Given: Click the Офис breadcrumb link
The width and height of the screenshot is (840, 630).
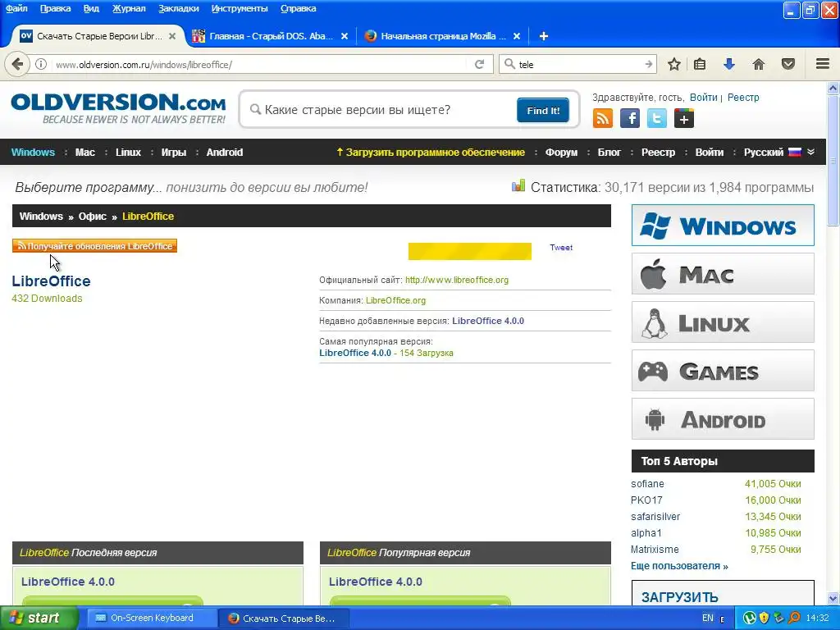Looking at the screenshot, I should click(x=92, y=217).
